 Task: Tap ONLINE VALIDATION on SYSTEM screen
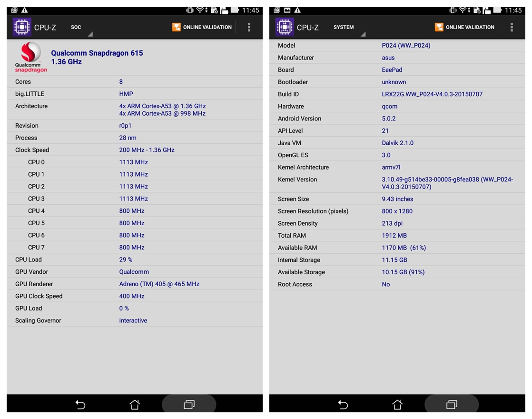pyautogui.click(x=464, y=27)
